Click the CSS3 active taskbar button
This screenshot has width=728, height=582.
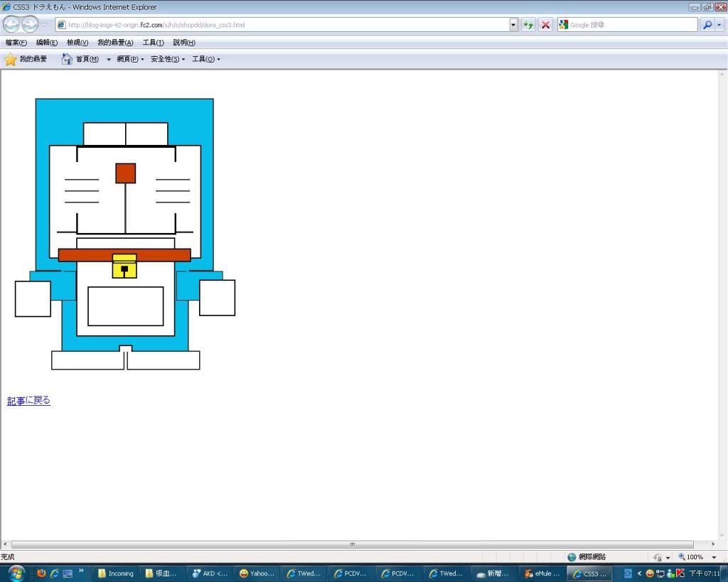[589, 573]
